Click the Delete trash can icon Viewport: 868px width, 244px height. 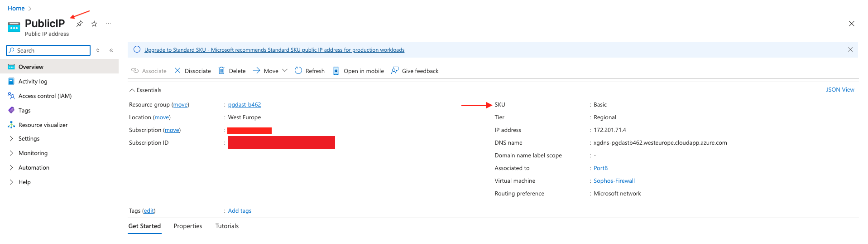click(x=221, y=70)
